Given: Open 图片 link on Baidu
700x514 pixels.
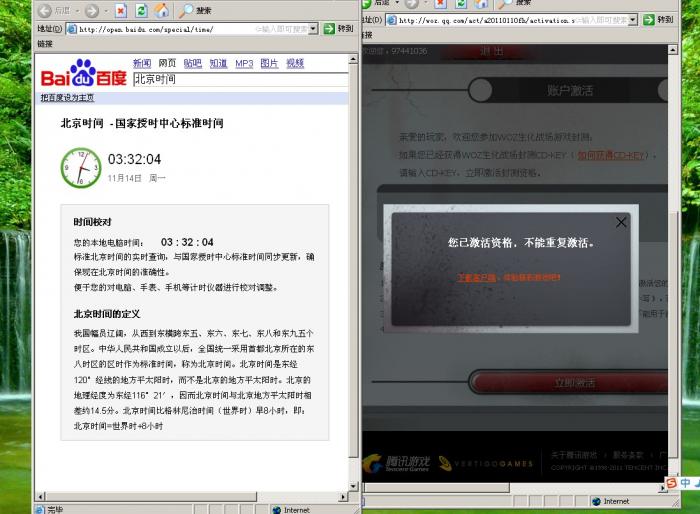Looking at the screenshot, I should [269, 63].
